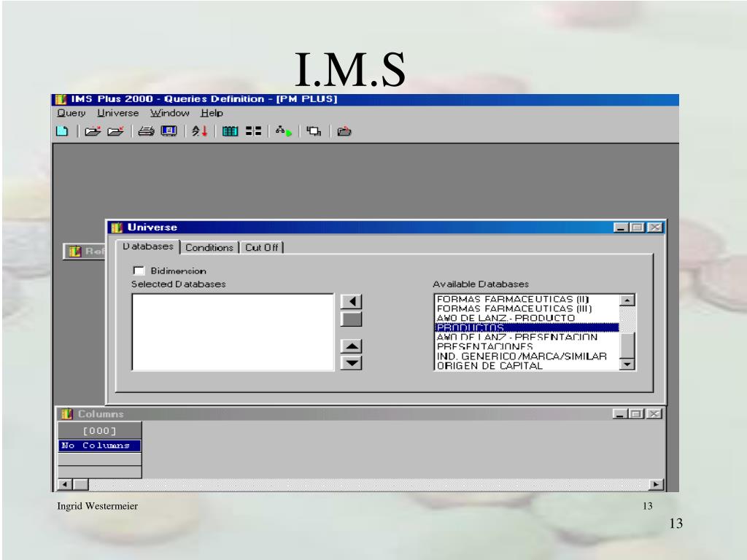Viewport: 747px width, 560px height.
Task: Select the PRODUCTOS database entry
Action: click(x=527, y=327)
